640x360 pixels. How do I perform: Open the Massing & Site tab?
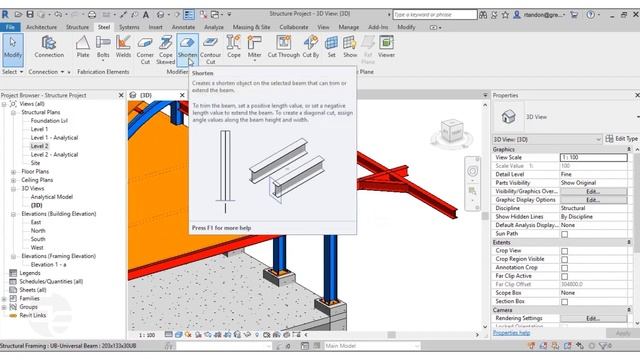click(x=251, y=27)
